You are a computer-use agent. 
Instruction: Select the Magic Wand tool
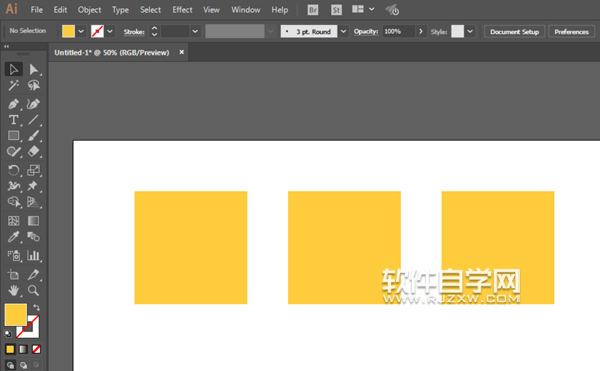pos(13,85)
